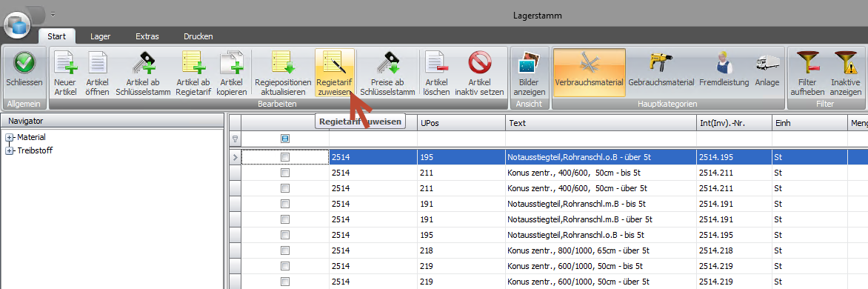Image resolution: width=868 pixels, height=289 pixels.
Task: Tick checkbox for Notausstiegteil m.B bis 5t row
Action: [285, 204]
